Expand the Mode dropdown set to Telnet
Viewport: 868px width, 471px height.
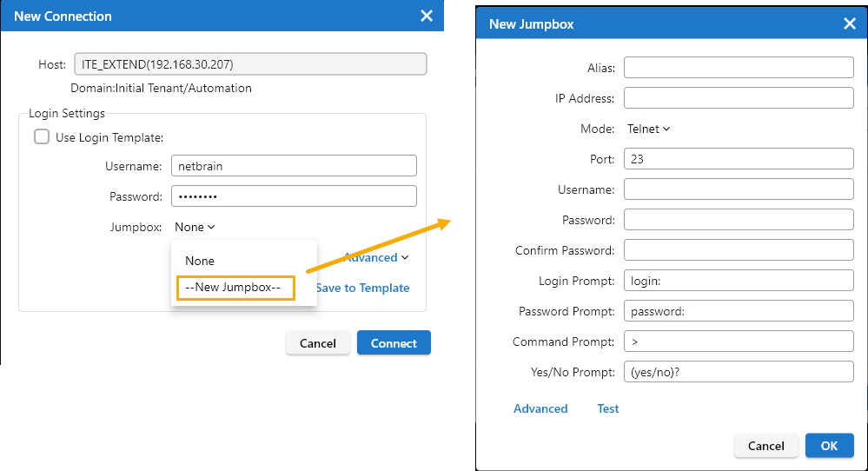click(x=648, y=129)
